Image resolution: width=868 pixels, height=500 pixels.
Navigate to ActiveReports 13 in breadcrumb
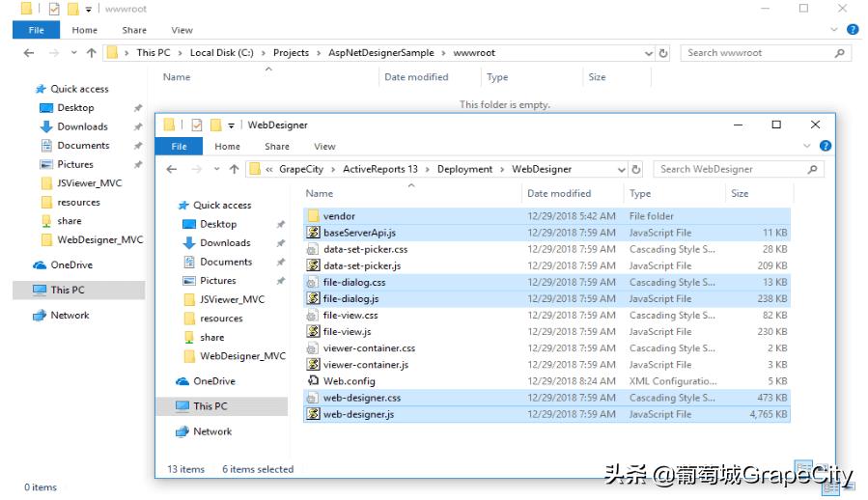(380, 169)
